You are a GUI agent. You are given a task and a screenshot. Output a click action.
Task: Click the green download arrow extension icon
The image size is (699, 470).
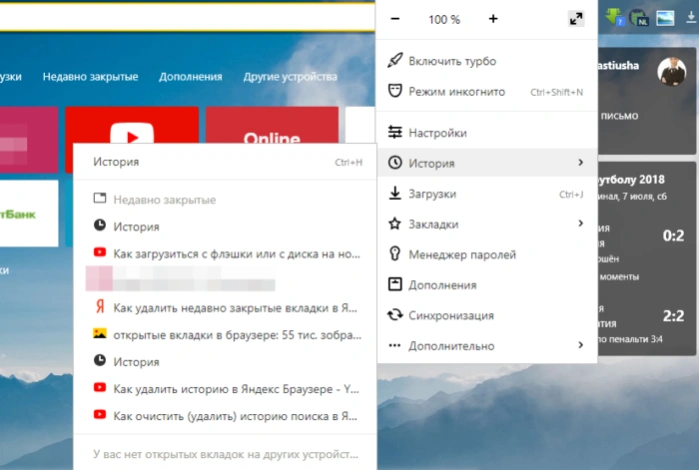coord(615,17)
